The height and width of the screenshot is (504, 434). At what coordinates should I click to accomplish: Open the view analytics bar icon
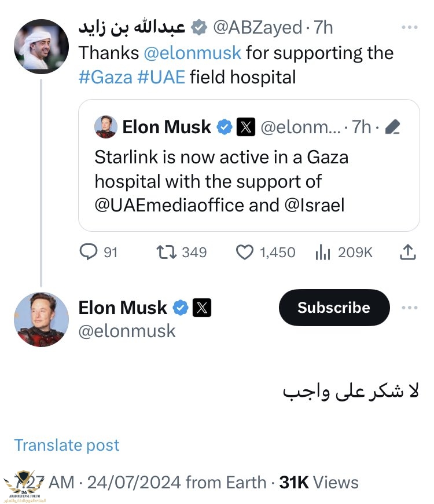pyautogui.click(x=322, y=252)
